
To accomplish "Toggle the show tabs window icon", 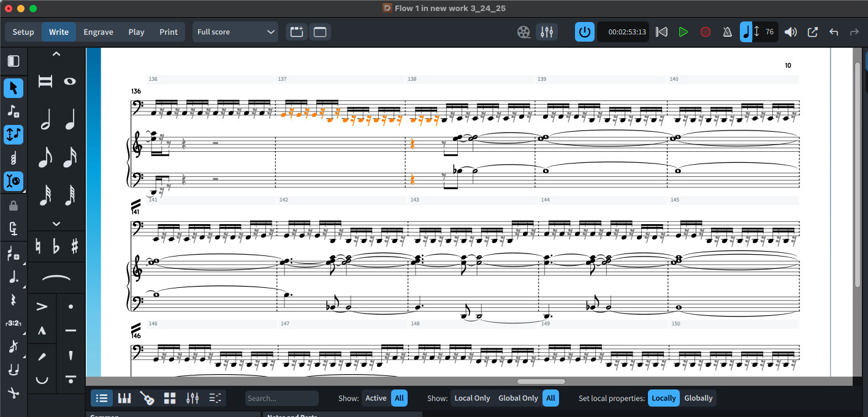I will click(320, 32).
